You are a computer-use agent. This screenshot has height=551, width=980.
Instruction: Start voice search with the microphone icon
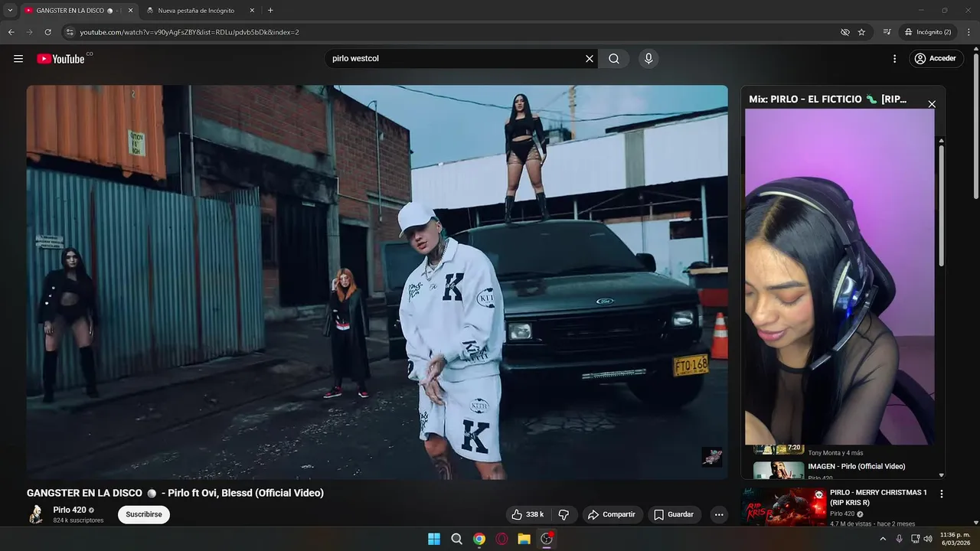click(648, 59)
